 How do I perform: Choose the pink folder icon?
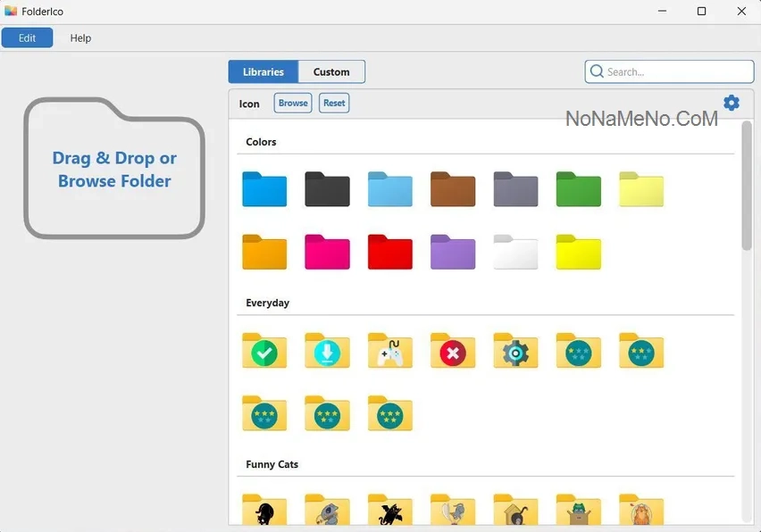(327, 253)
